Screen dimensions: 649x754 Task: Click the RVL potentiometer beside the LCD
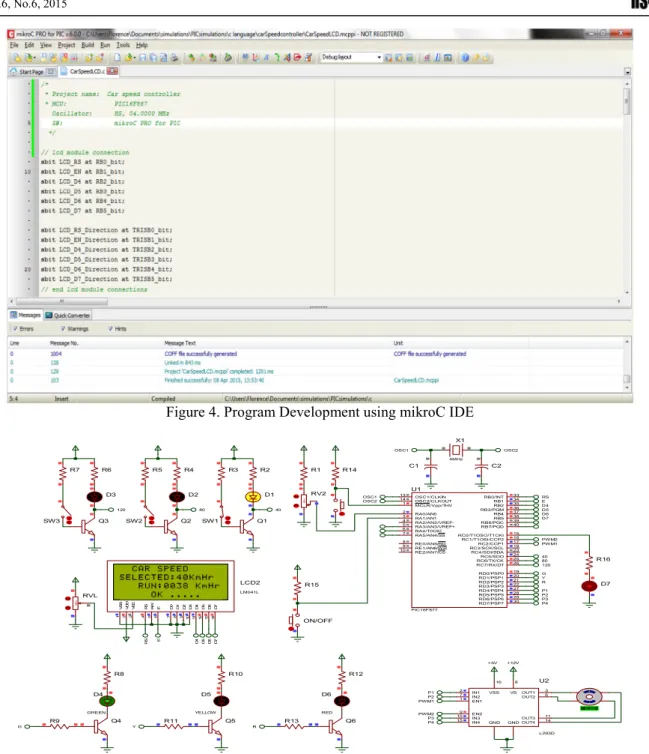[75, 603]
